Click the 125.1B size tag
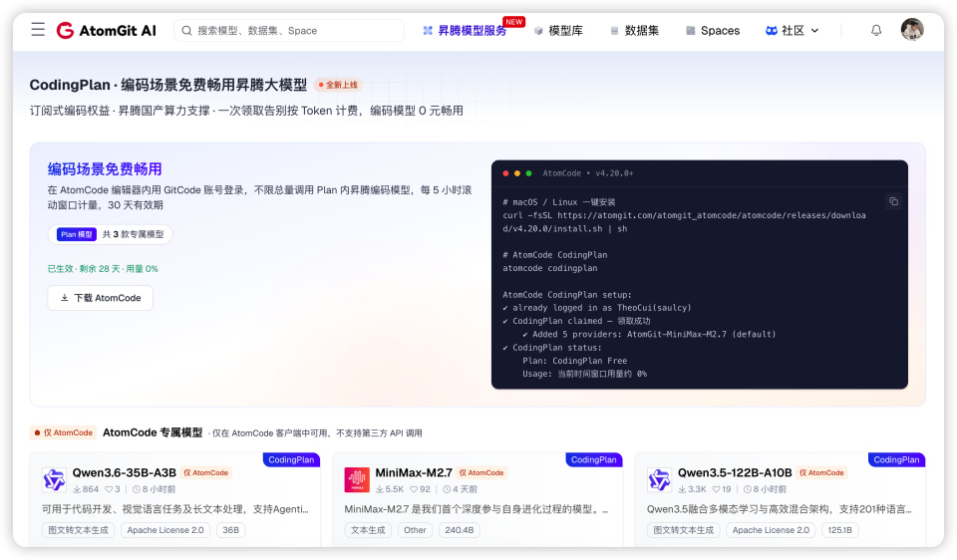Image resolution: width=957 pixels, height=560 pixels. point(839,530)
